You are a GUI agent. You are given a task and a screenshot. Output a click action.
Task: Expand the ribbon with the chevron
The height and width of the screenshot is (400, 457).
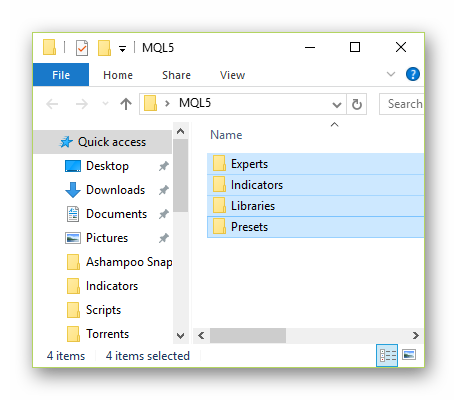[x=391, y=74]
